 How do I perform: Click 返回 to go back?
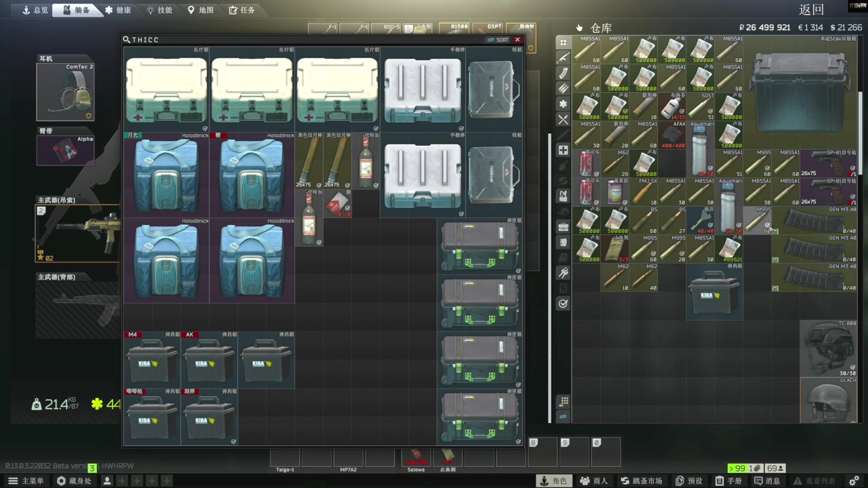(x=811, y=9)
